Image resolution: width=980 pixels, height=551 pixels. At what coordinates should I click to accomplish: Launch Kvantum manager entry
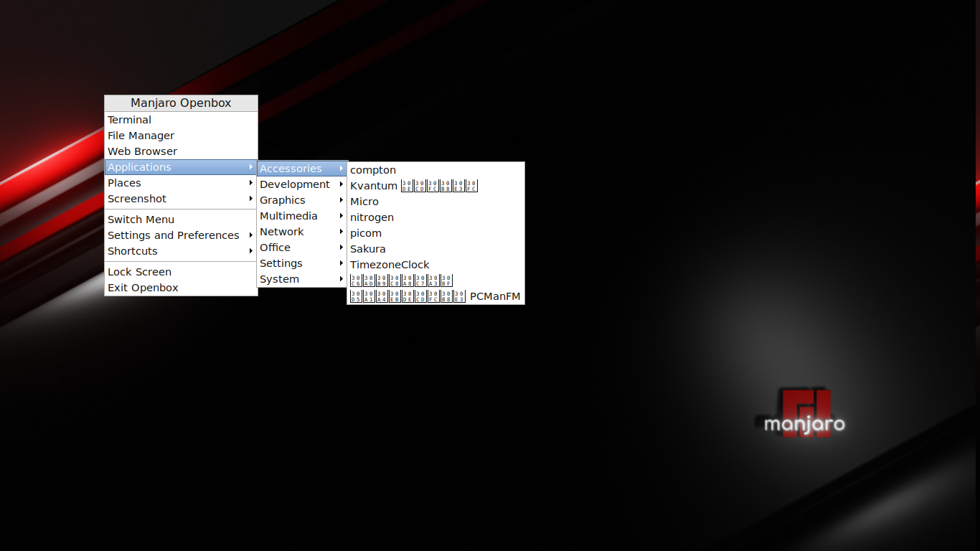(x=435, y=186)
